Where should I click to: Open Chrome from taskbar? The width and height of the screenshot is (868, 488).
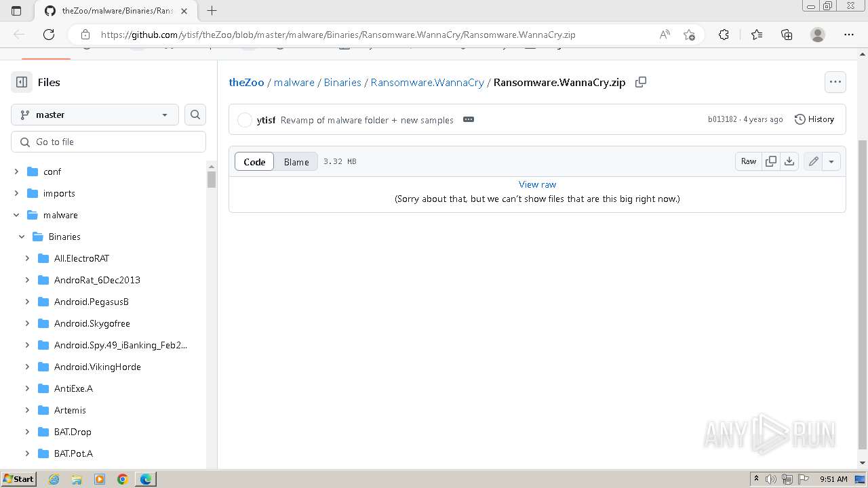tap(123, 479)
